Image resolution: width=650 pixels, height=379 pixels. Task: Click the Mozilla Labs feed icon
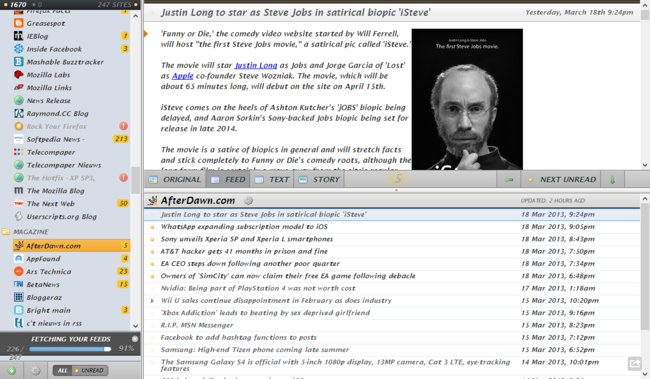[x=19, y=75]
